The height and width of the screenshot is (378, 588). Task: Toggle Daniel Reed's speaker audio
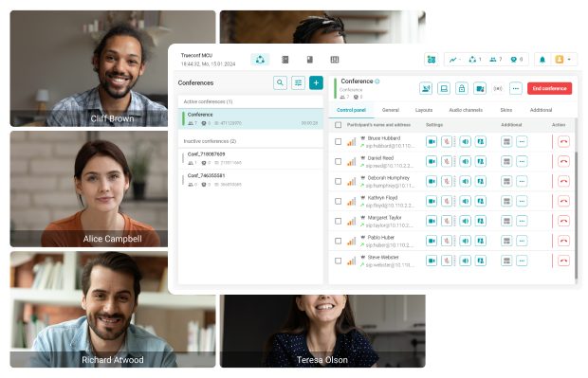(466, 161)
